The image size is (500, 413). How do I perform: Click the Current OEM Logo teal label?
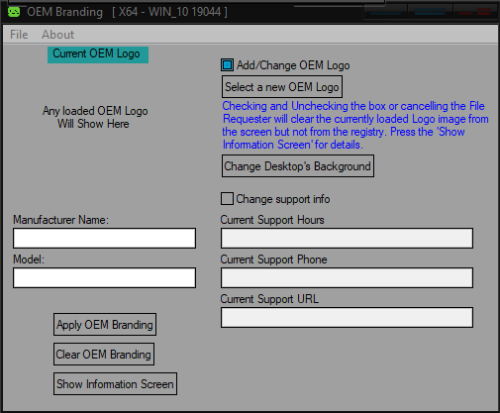pos(98,54)
